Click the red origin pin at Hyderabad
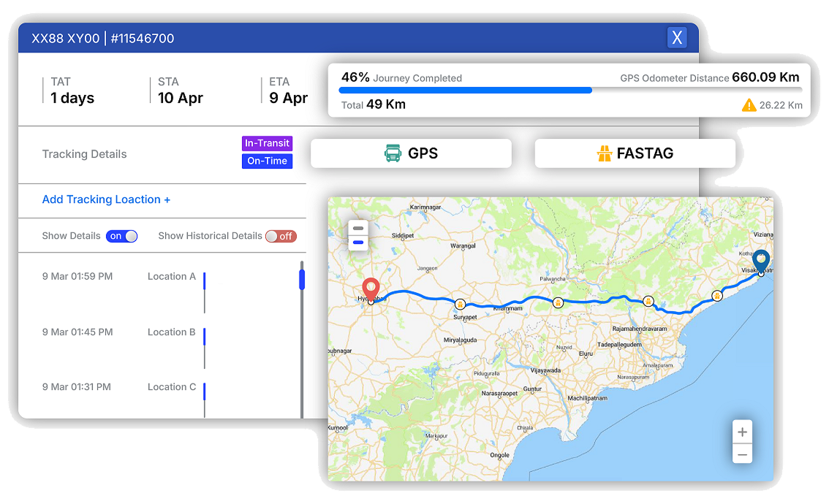The image size is (829, 504). coord(371,289)
